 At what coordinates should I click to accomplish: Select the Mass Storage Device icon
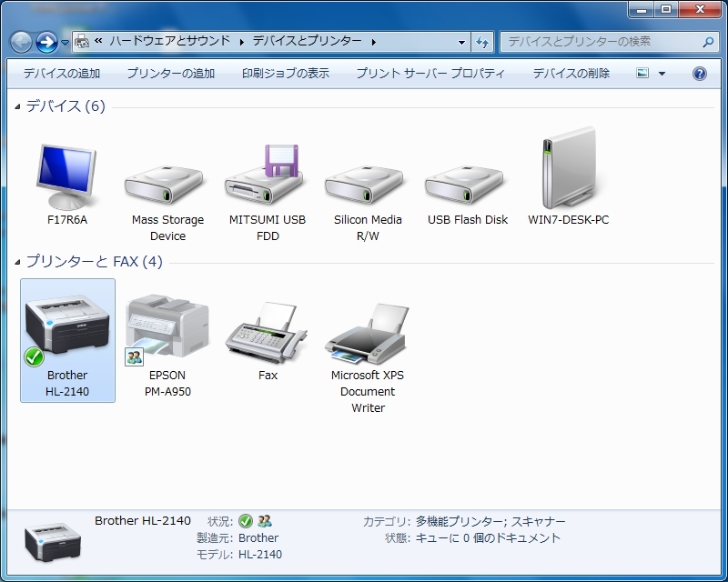164,185
